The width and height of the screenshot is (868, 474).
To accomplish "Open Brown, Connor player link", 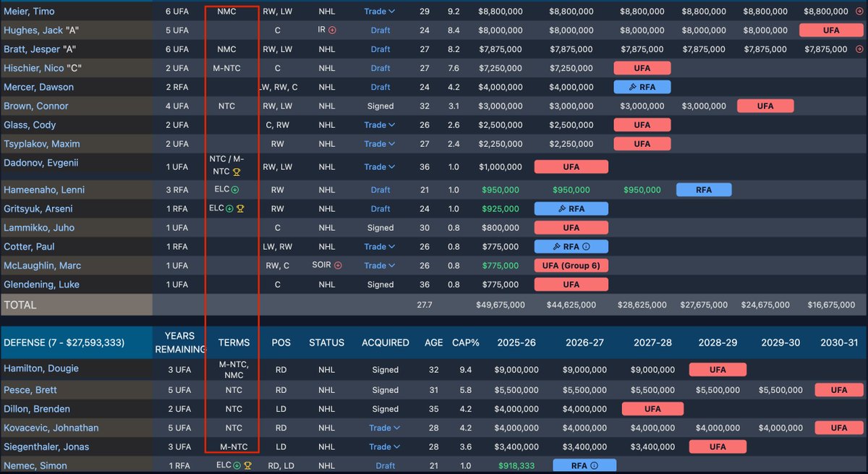I will tap(36, 106).
